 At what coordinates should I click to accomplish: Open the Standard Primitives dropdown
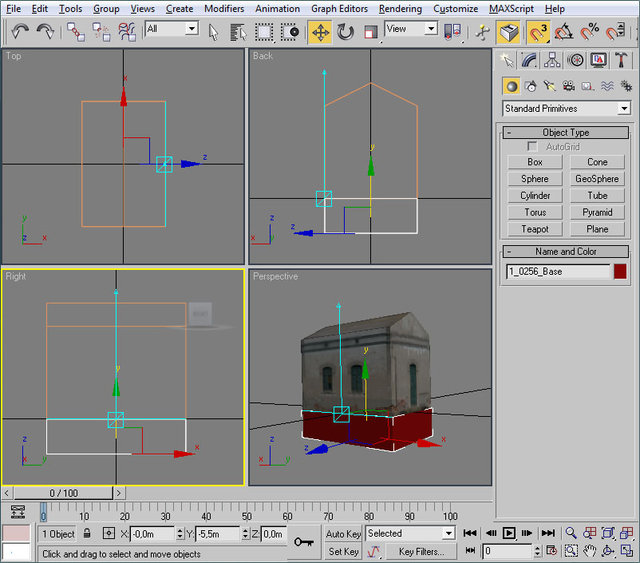click(567, 108)
